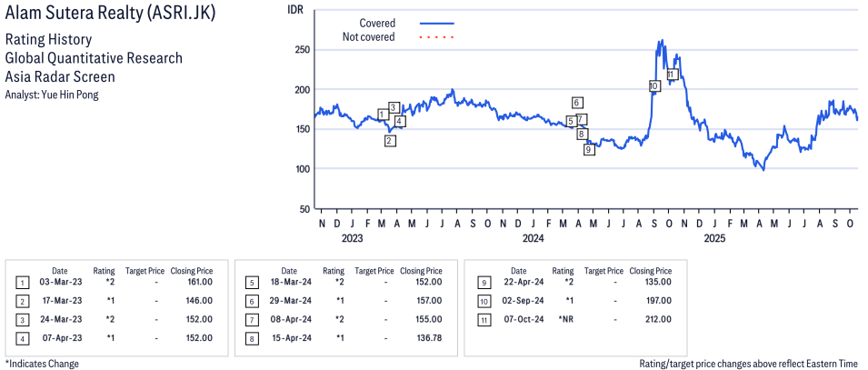The image size is (868, 370).
Task: Select chart marker 11 near the peak
Action: point(673,75)
